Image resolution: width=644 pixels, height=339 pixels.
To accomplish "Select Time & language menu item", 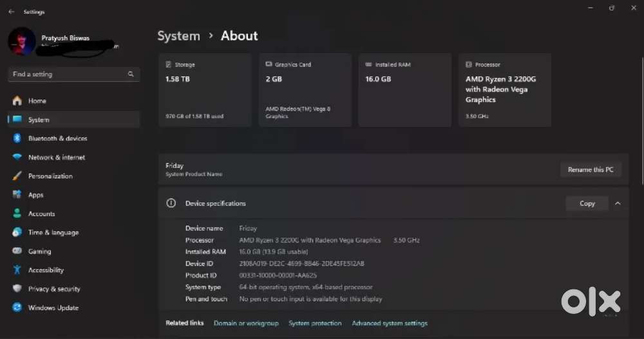I will 53,233.
